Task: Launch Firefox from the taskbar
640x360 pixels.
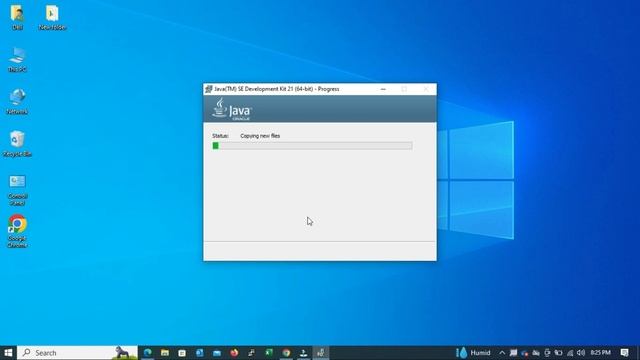Action: (234, 353)
